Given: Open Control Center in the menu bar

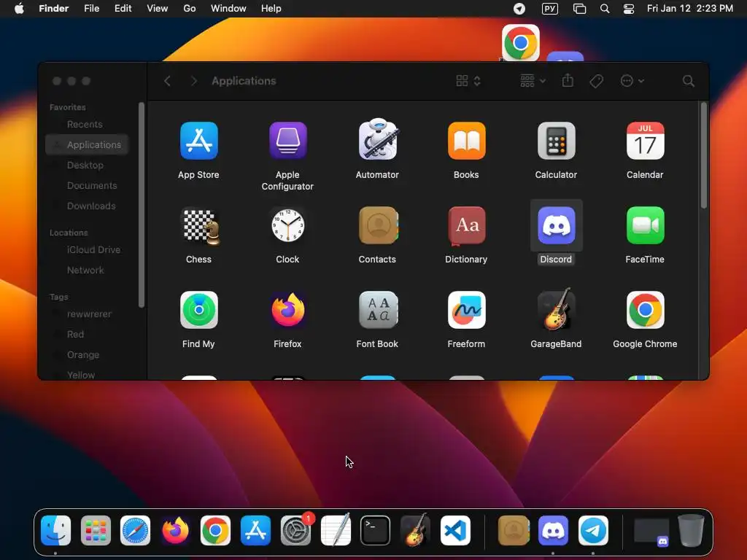Looking at the screenshot, I should click(628, 9).
